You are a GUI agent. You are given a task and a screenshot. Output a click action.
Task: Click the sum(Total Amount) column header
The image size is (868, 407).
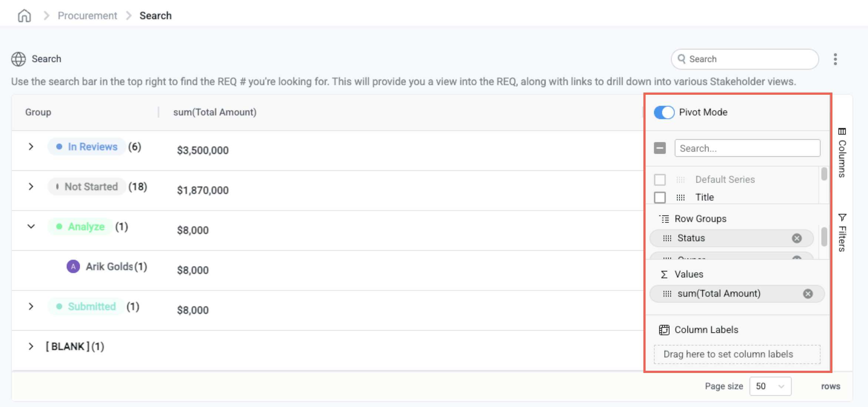point(215,112)
